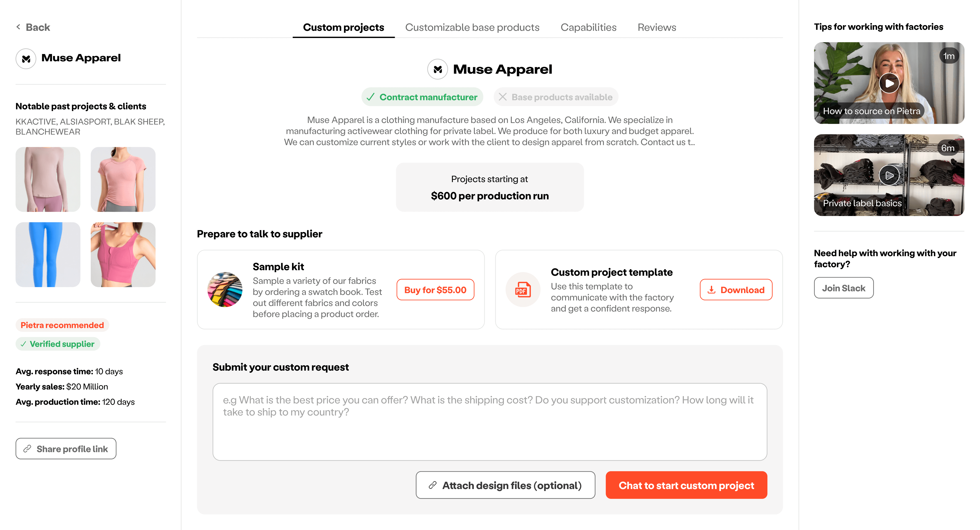Open the Capabilities tab

pyautogui.click(x=588, y=27)
